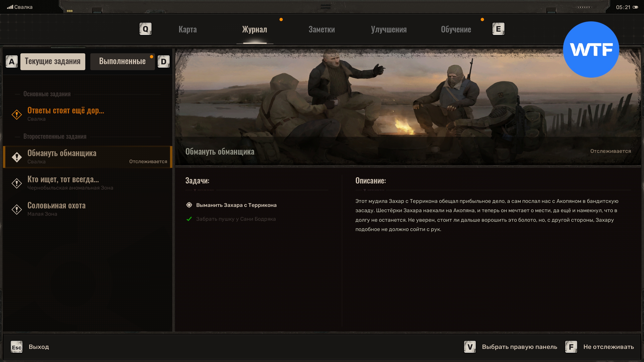Stop tracking quest via Не отслеживать
The image size is (644, 362).
pyautogui.click(x=608, y=347)
